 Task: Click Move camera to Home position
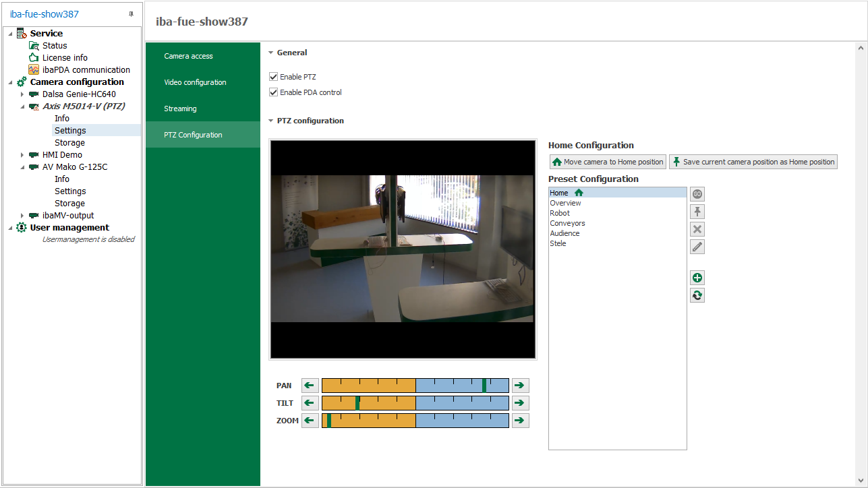pos(608,162)
